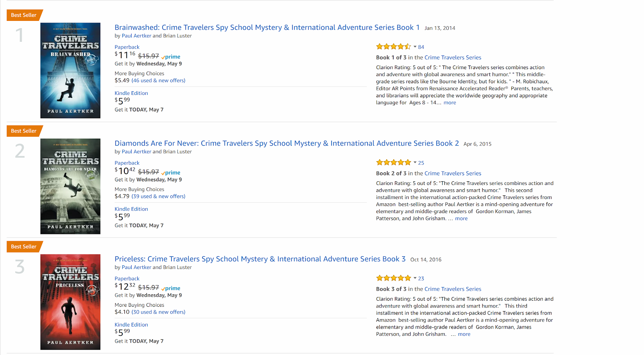
Task: Expand rating breakdown arrow for Diamonds Are For Never
Action: click(x=415, y=162)
